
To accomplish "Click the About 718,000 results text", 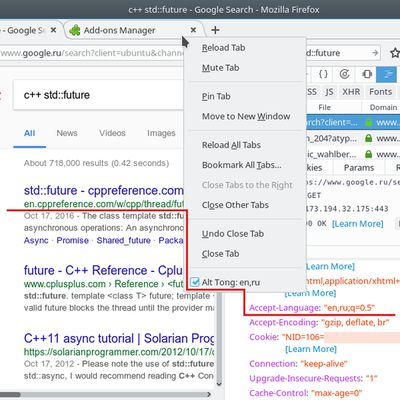I will click(x=96, y=163).
